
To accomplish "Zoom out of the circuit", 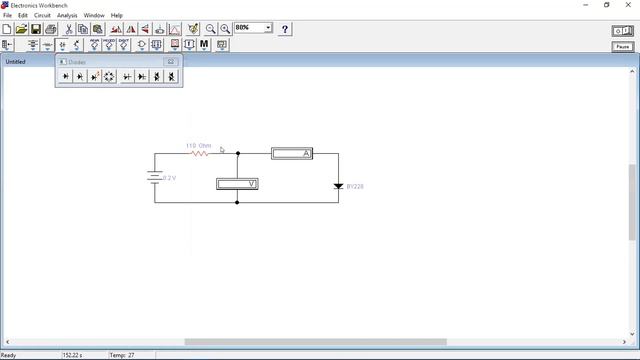I will pyautogui.click(x=211, y=29).
